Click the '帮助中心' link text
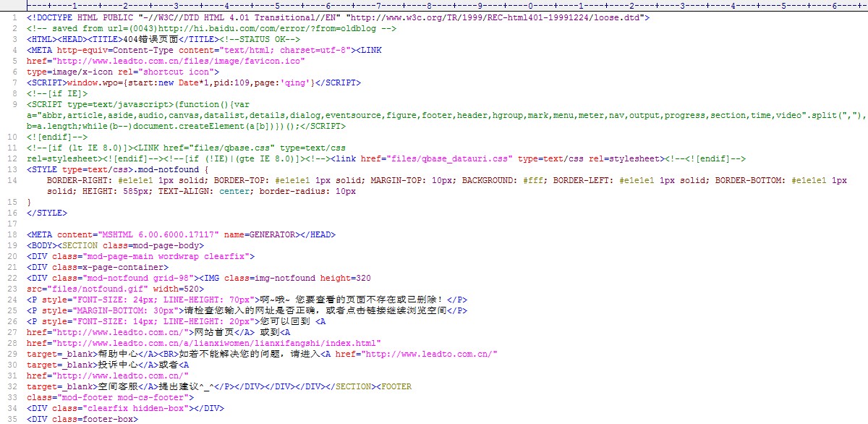 click(119, 354)
